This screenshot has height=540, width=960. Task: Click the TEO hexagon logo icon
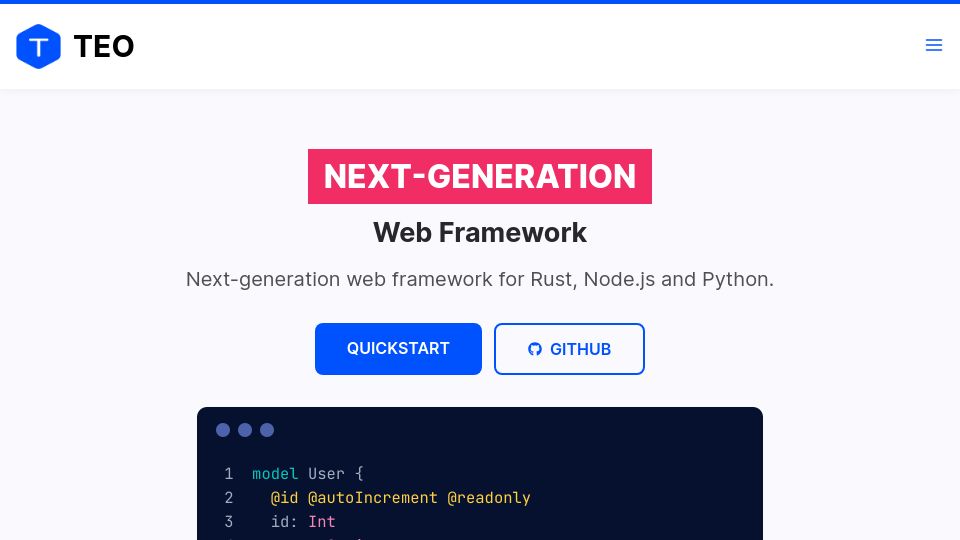[x=38, y=47]
